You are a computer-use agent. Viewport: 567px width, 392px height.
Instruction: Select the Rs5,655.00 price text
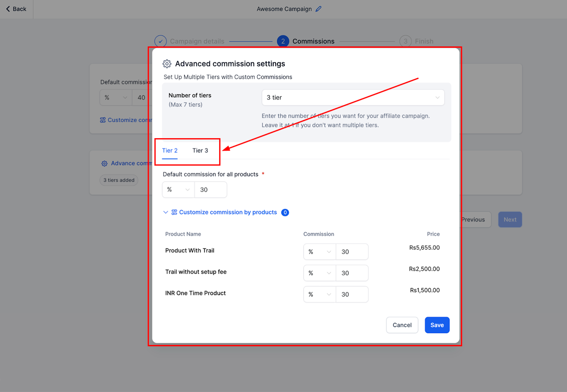coord(425,248)
